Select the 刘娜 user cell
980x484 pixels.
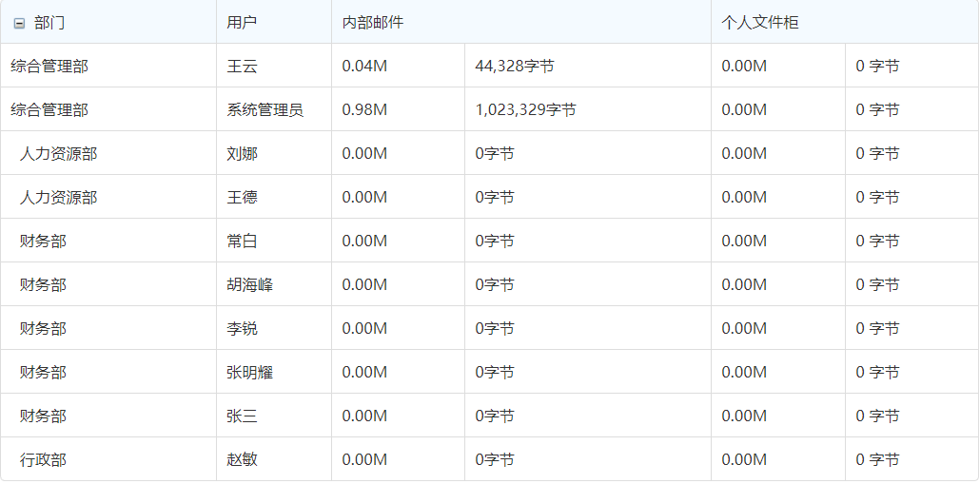243,154
